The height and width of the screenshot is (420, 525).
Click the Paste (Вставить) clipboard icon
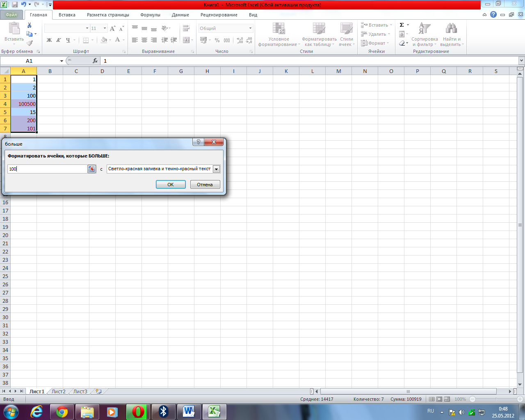coord(14,29)
